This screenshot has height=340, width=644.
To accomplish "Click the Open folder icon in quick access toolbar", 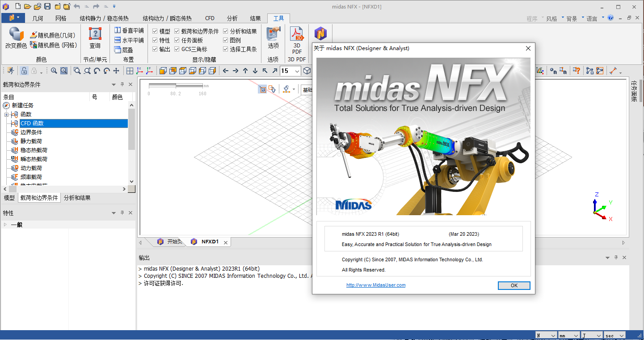I will pos(27,6).
